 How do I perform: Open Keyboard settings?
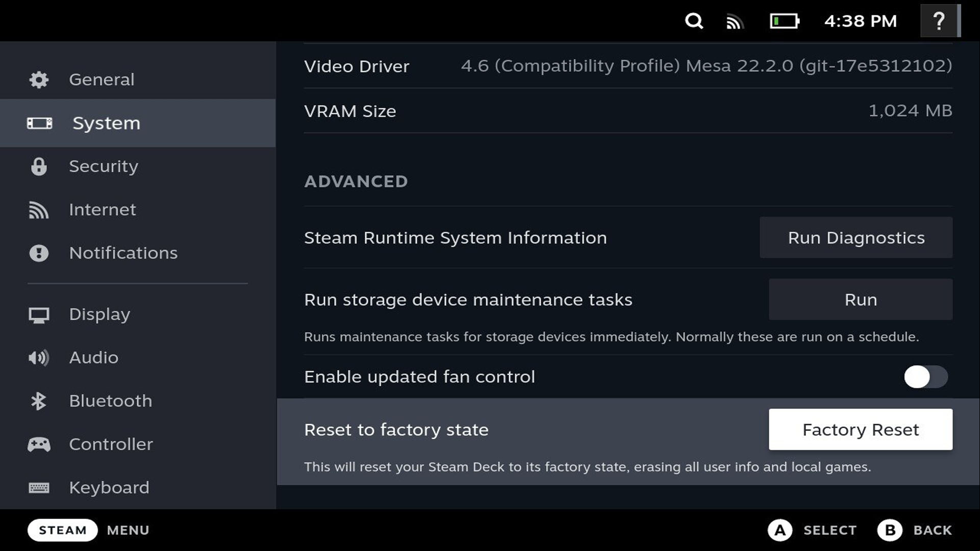pyautogui.click(x=138, y=488)
